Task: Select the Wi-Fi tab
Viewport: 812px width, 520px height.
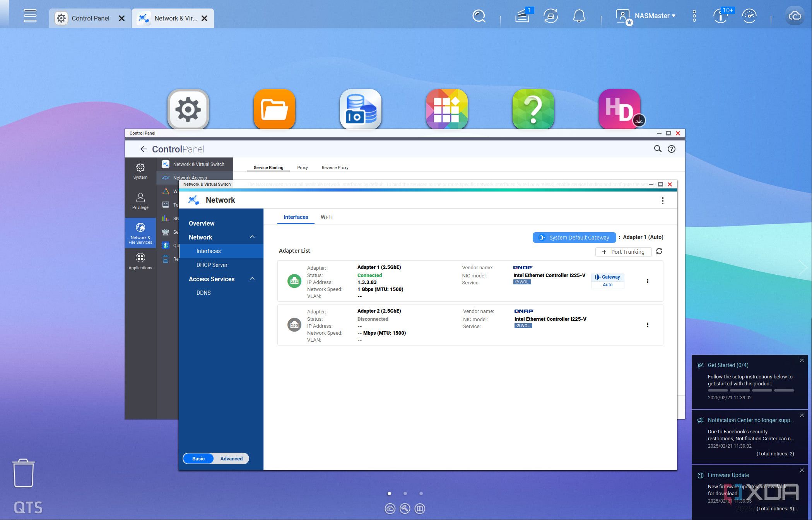Action: coord(327,217)
